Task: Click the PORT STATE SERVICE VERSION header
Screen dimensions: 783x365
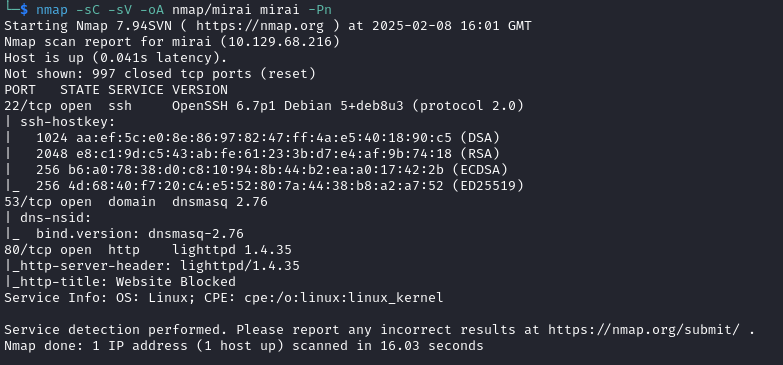Action: coord(116,89)
